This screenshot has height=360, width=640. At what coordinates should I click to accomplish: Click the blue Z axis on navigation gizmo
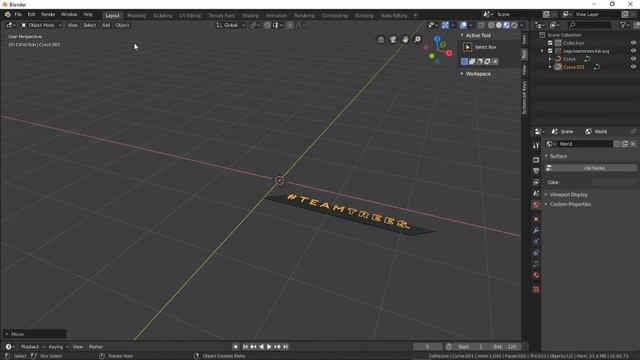point(437,39)
